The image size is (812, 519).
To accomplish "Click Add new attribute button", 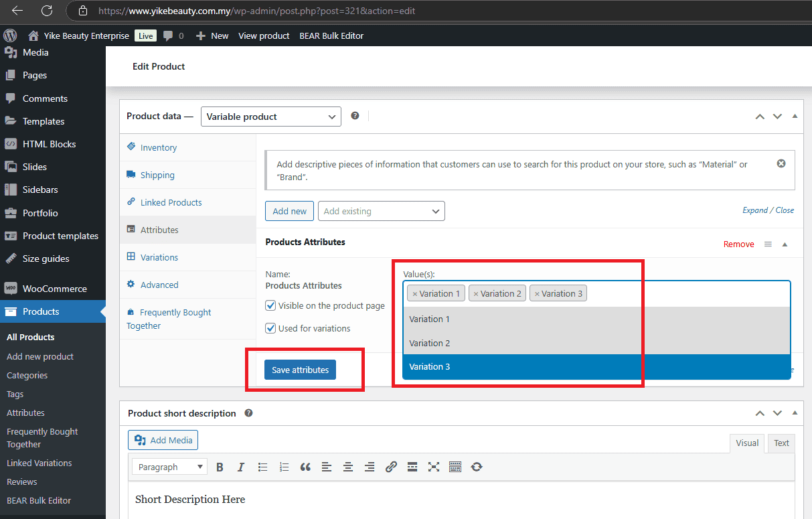I will pyautogui.click(x=290, y=211).
